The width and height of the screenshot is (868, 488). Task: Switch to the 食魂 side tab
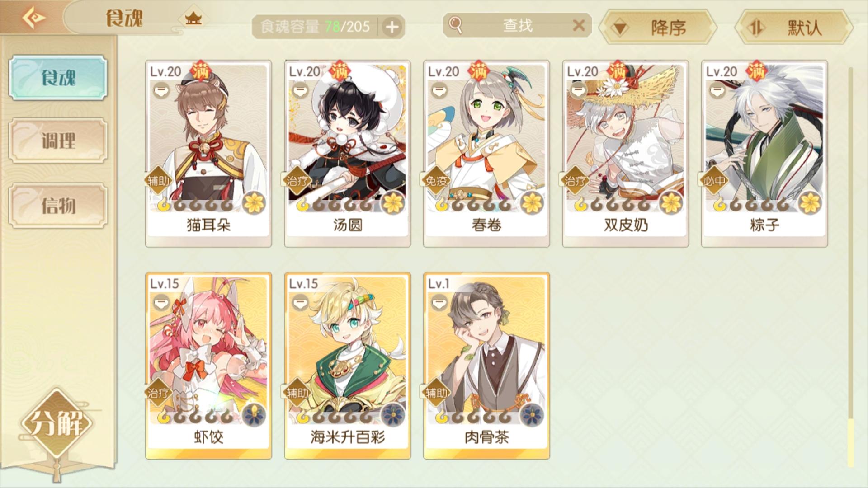(58, 78)
